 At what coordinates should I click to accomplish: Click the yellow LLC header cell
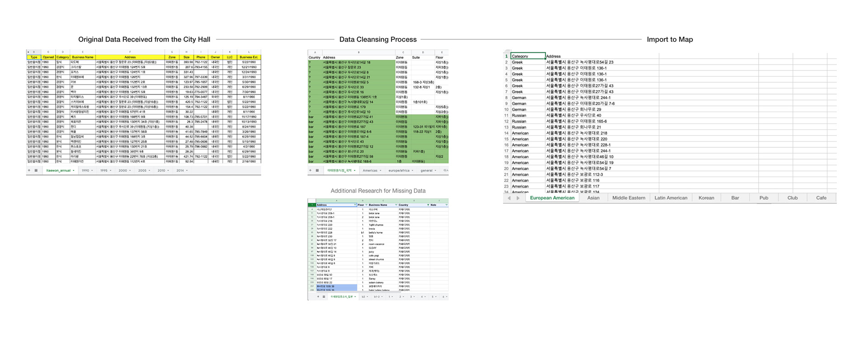(x=230, y=57)
